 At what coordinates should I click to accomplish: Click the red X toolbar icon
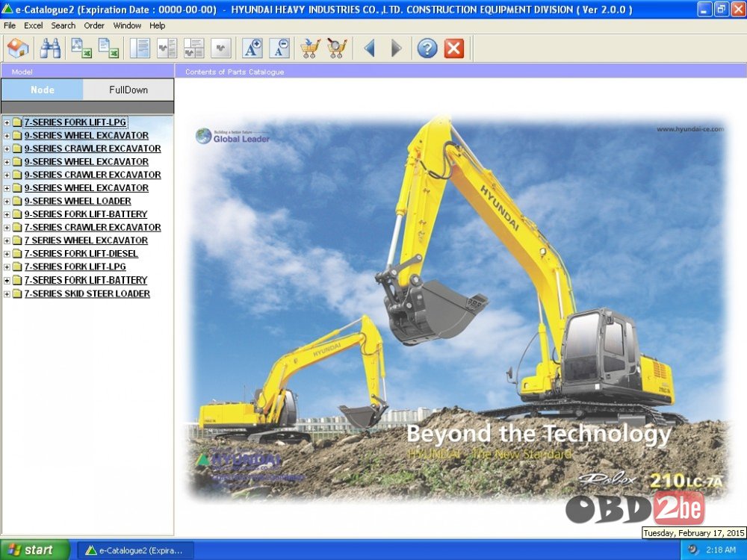pyautogui.click(x=454, y=48)
